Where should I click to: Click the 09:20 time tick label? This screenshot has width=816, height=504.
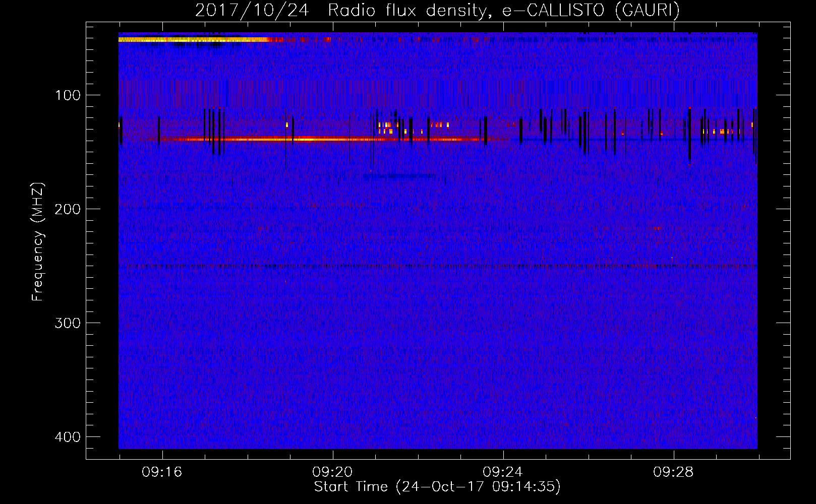(x=332, y=472)
